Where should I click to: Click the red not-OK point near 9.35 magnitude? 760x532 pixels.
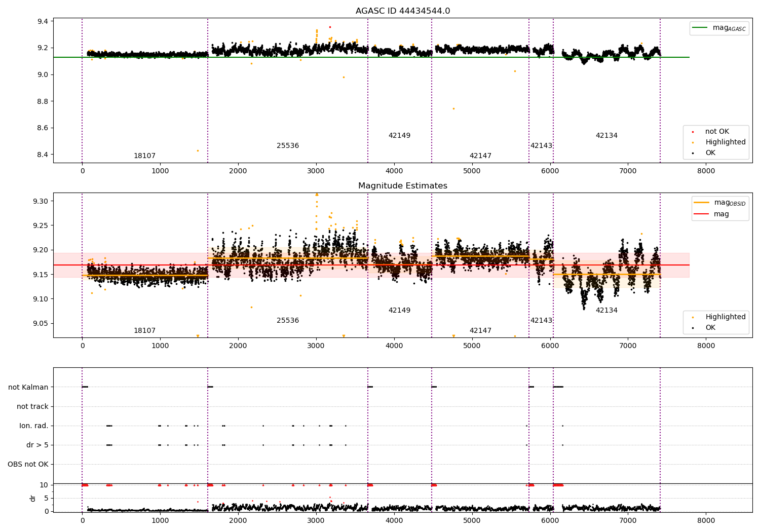330,27
